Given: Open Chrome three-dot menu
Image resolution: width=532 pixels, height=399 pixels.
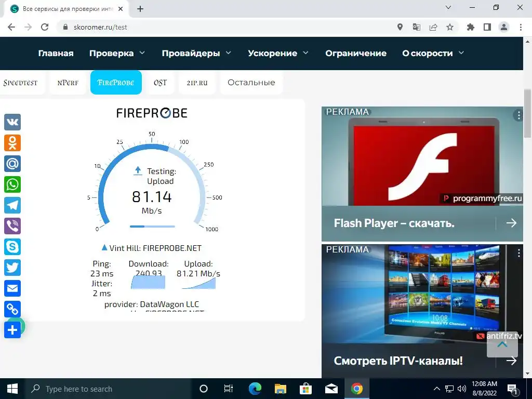Looking at the screenshot, I should coord(521,27).
